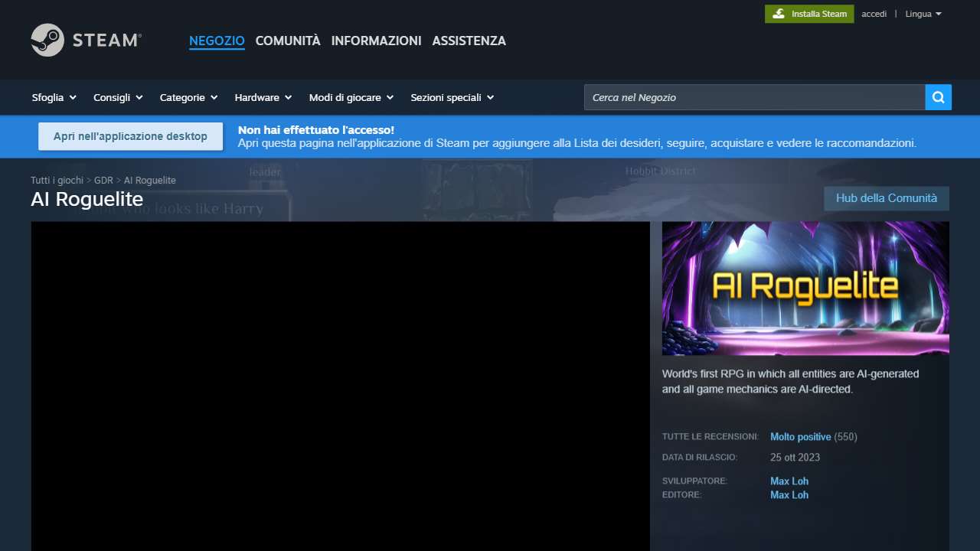Open the Categorie dropdown menu

click(188, 97)
